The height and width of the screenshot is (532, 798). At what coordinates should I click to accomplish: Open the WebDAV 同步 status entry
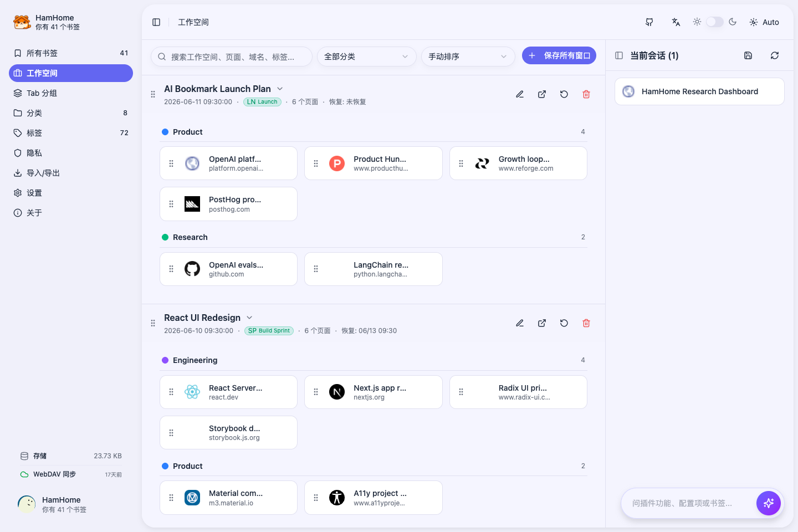[x=71, y=474]
